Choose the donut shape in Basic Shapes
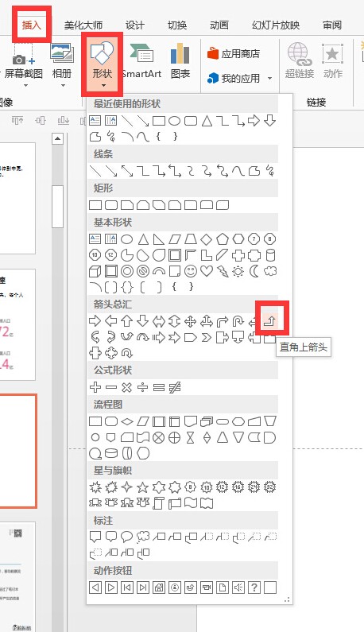This screenshot has height=632, width=364. (x=127, y=271)
